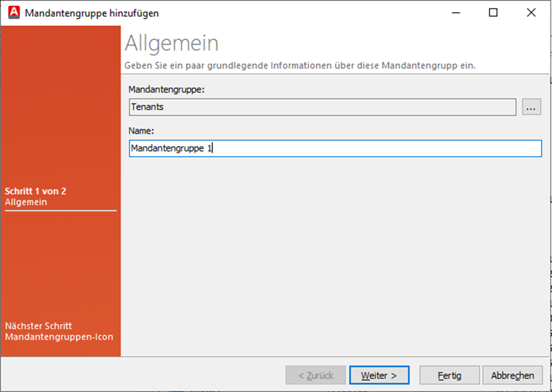Click the window title 'Mandantengruppe hinzufügen'
Screen dimensions: 552x392
(92, 13)
